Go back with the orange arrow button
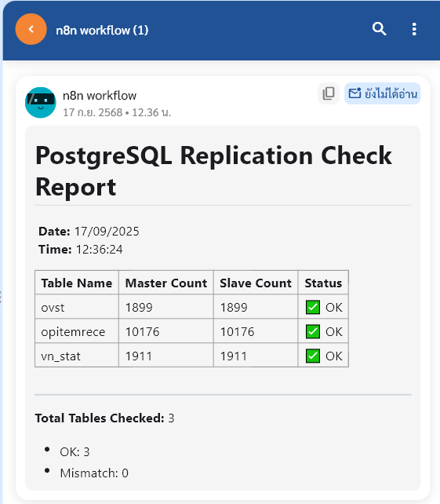 click(31, 29)
